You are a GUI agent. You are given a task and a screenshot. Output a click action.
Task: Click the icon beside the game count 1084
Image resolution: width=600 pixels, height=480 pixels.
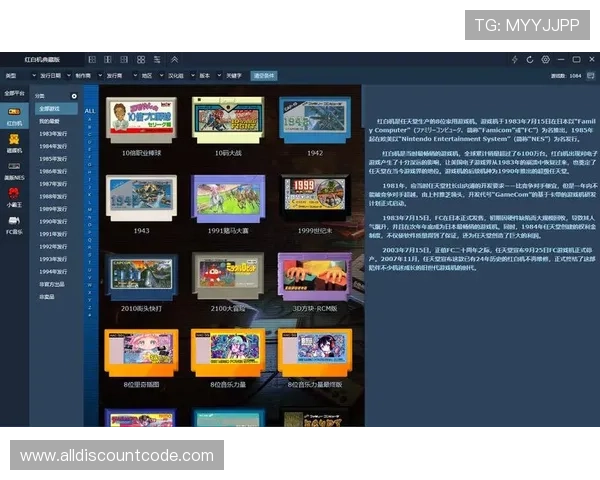point(591,75)
